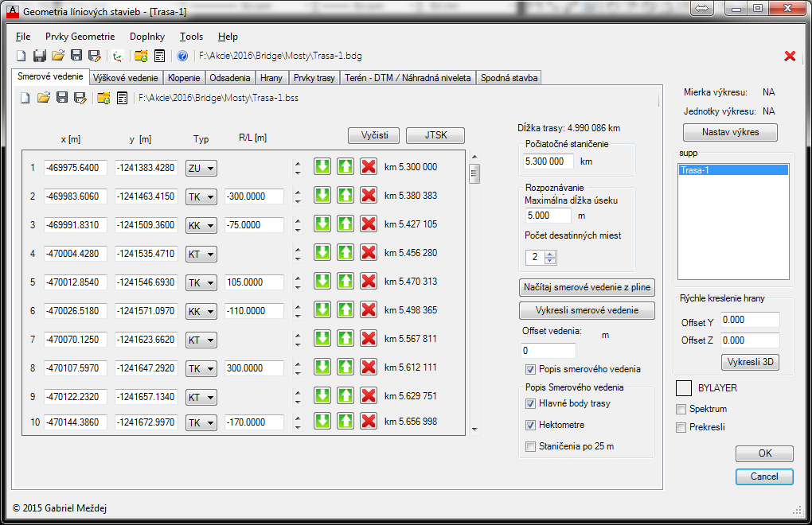Expand the Typ dropdown for row 6
Viewport: 812px width, 525px height.
pyautogui.click(x=201, y=311)
